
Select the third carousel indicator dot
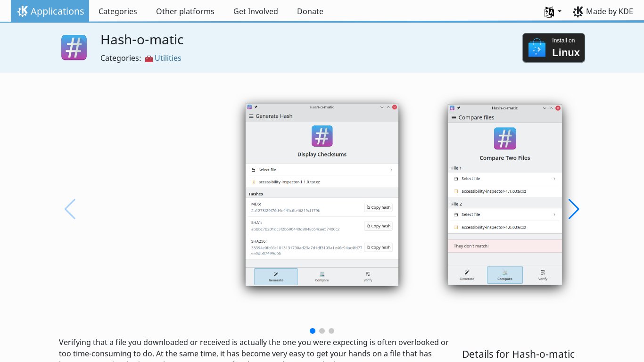point(331,331)
